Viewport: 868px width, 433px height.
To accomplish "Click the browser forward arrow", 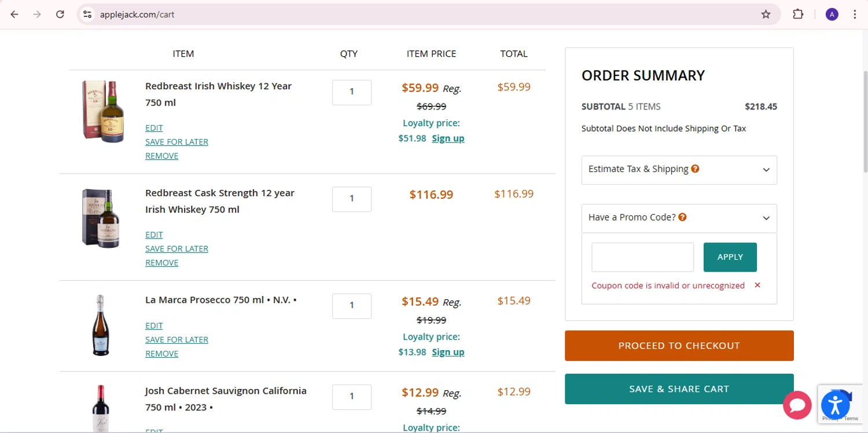I will [37, 14].
